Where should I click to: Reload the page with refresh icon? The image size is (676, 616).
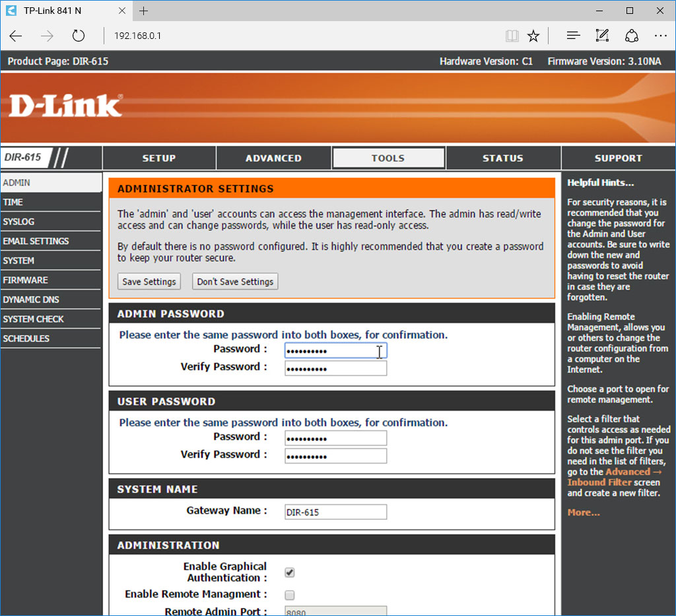tap(78, 36)
